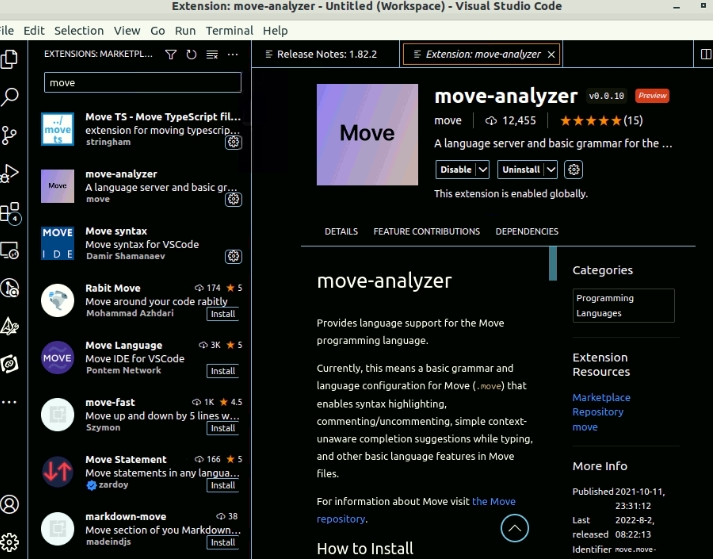Image resolution: width=720 pixels, height=559 pixels.
Task: Open the Source Control view
Action: (x=10, y=136)
